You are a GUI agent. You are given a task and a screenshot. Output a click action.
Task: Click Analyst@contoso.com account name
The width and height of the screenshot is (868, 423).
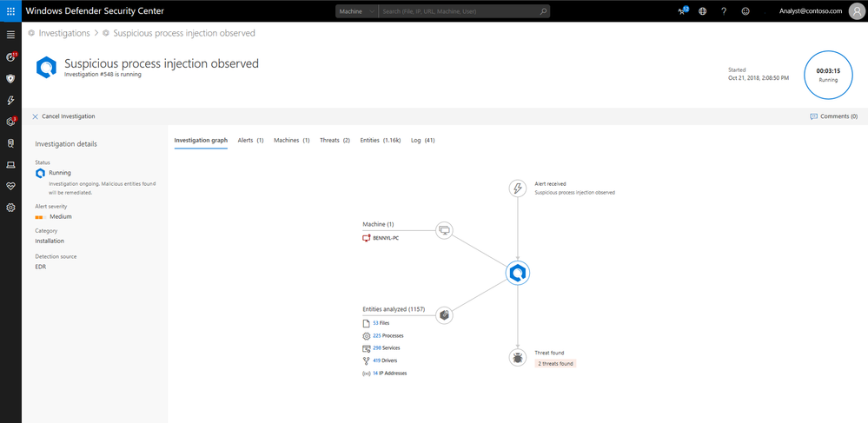(810, 11)
